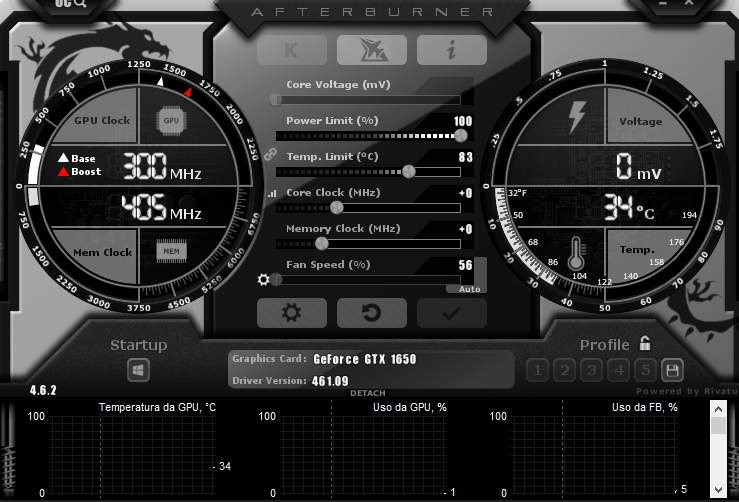Select profile slot 3
Image resolution: width=739 pixels, height=502 pixels.
[x=591, y=370]
